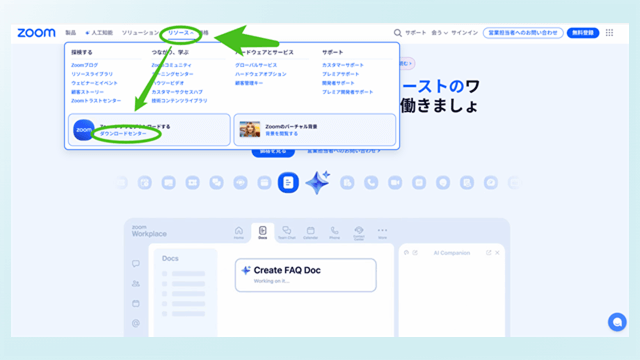The height and width of the screenshot is (360, 640).
Task: Click サポート in the top header
Action: click(416, 33)
